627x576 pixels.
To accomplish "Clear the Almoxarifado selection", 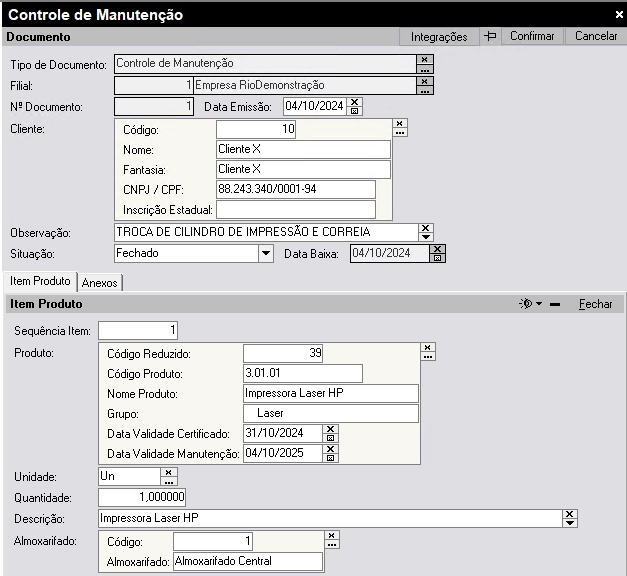I will 332,537.
